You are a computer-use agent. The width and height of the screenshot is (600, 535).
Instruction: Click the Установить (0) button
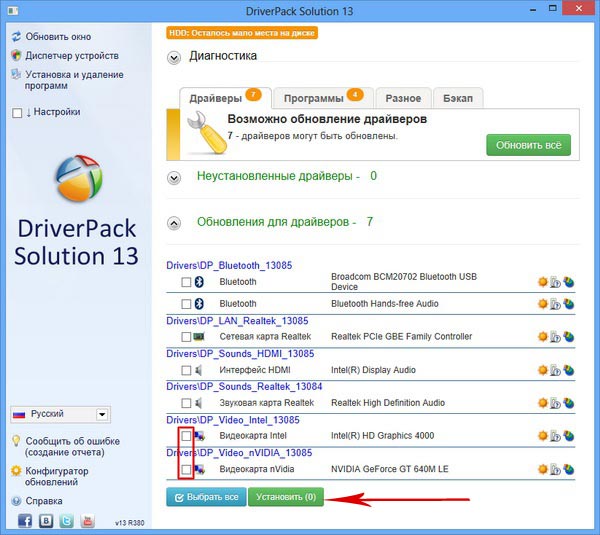286,497
